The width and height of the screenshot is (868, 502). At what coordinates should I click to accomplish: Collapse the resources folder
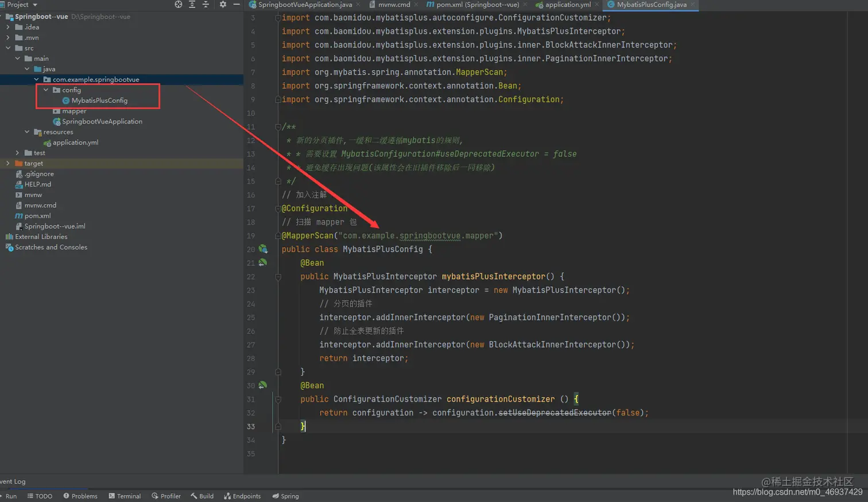27,132
